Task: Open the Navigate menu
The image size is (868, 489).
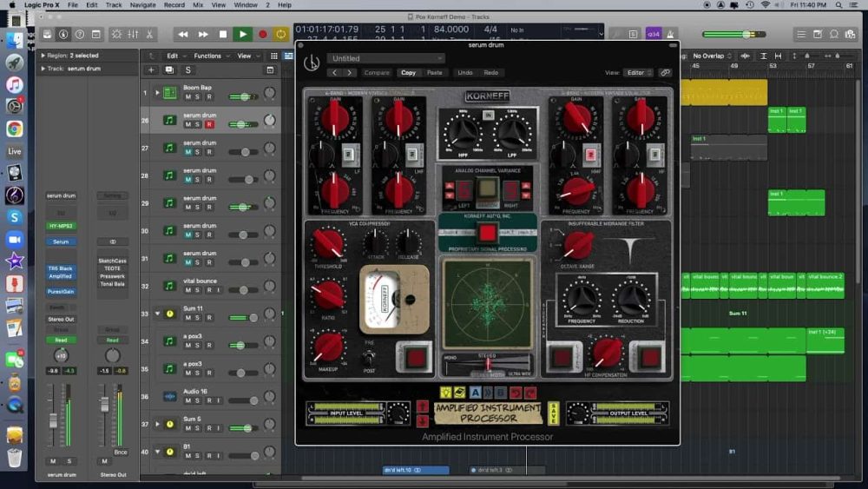Action: point(143,5)
